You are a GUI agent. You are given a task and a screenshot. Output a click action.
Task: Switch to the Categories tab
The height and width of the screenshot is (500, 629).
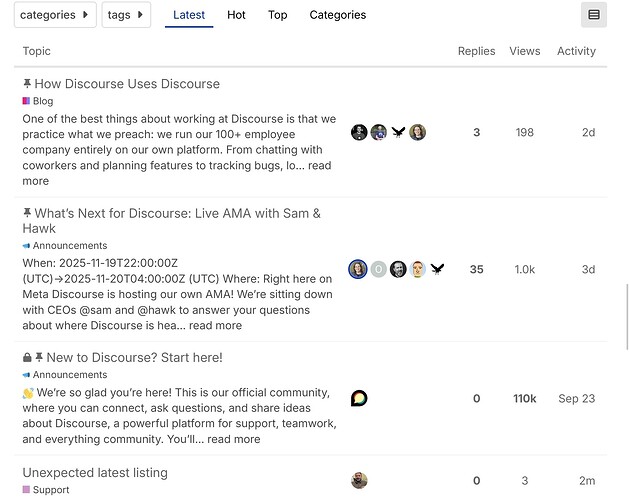337,15
